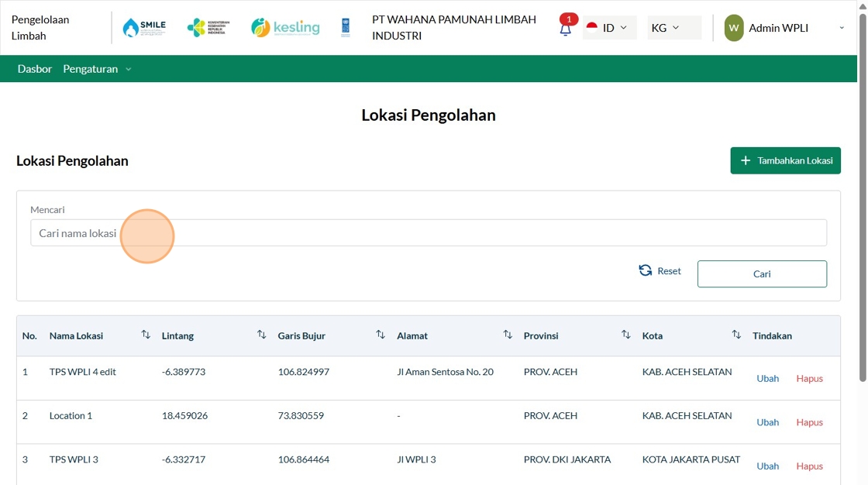
Task: Open the notification bell
Action: point(565,29)
